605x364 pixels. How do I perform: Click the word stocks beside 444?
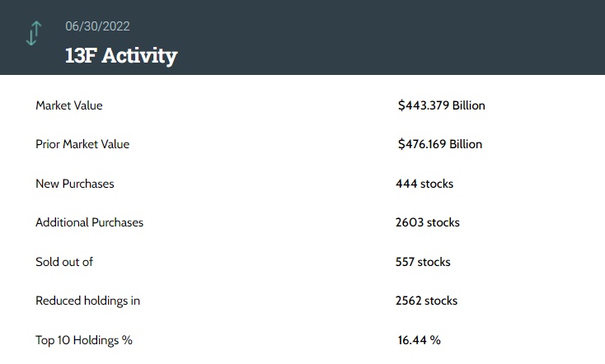437,184
